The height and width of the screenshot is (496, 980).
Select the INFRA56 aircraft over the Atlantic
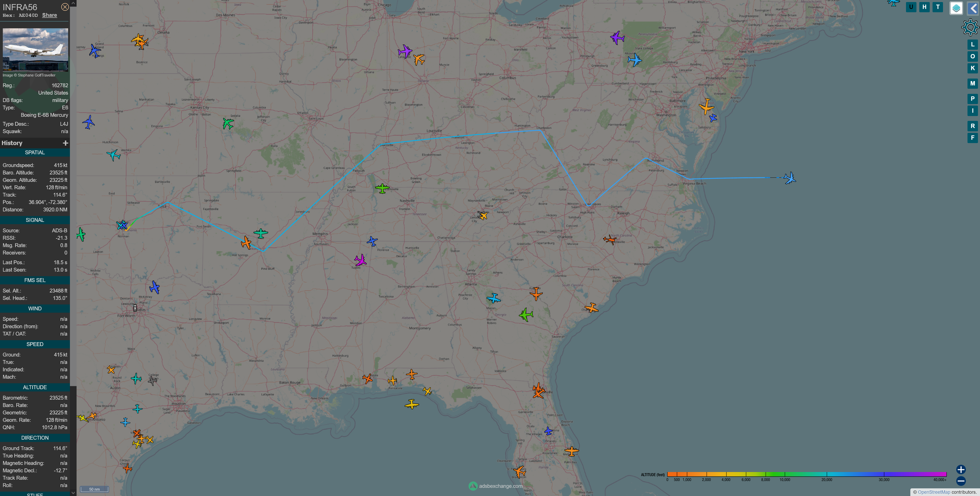point(789,178)
